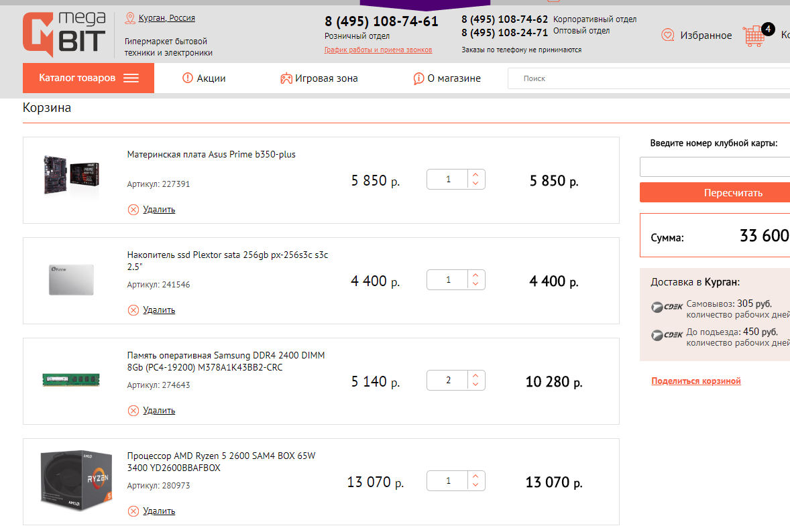790x532 pixels.
Task: Click quantity field of Asus Prime motherboard
Action: [448, 179]
